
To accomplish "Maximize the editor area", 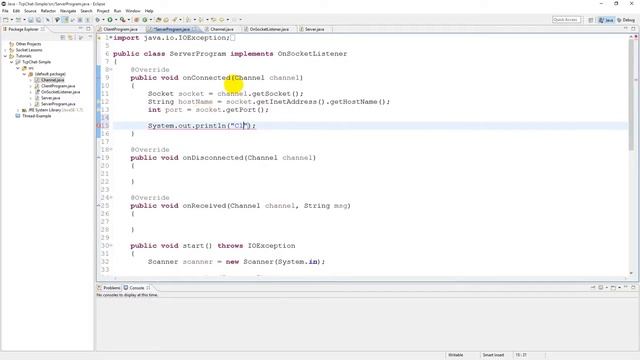I will point(633,29).
